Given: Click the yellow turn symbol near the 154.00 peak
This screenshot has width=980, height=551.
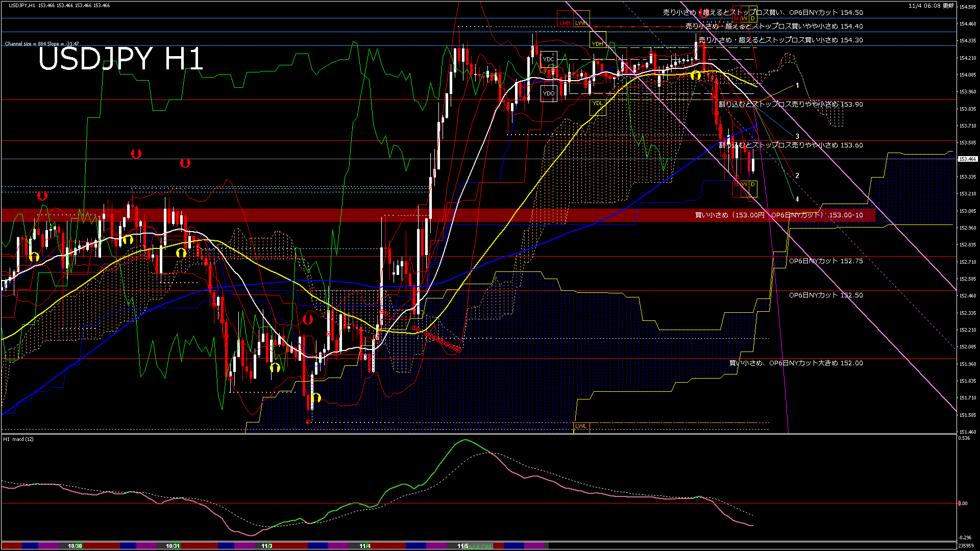Looking at the screenshot, I should (695, 74).
